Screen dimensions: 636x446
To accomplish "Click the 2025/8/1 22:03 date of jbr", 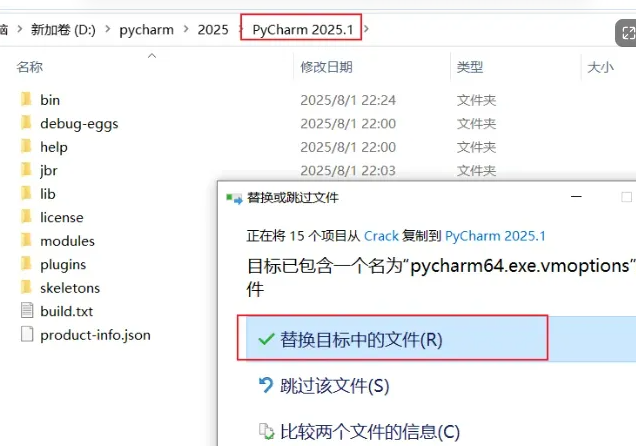I will pos(348,171).
